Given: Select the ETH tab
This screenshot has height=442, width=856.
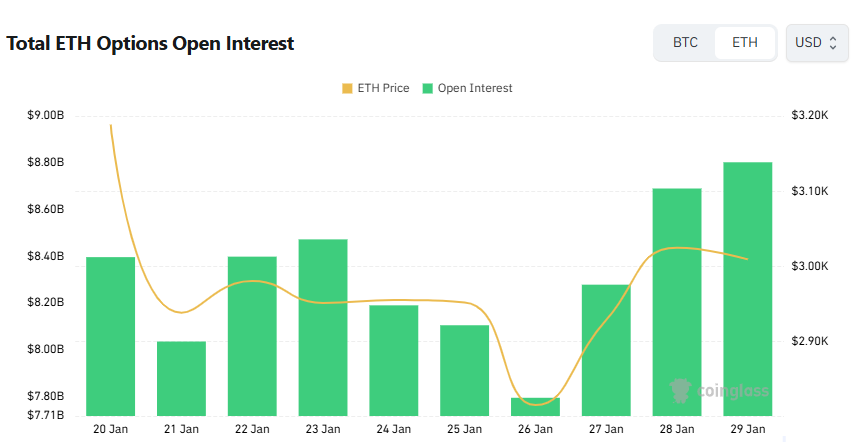Looking at the screenshot, I should 745,43.
